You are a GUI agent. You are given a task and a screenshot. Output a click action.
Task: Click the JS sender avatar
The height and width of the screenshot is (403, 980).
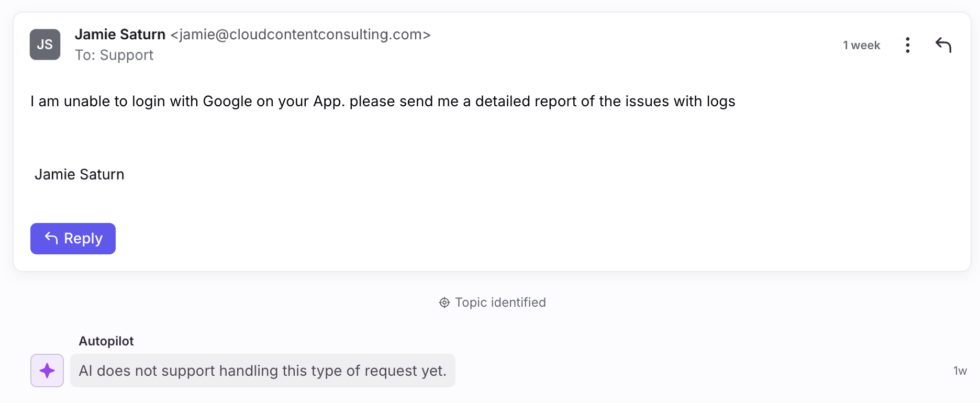(x=45, y=44)
